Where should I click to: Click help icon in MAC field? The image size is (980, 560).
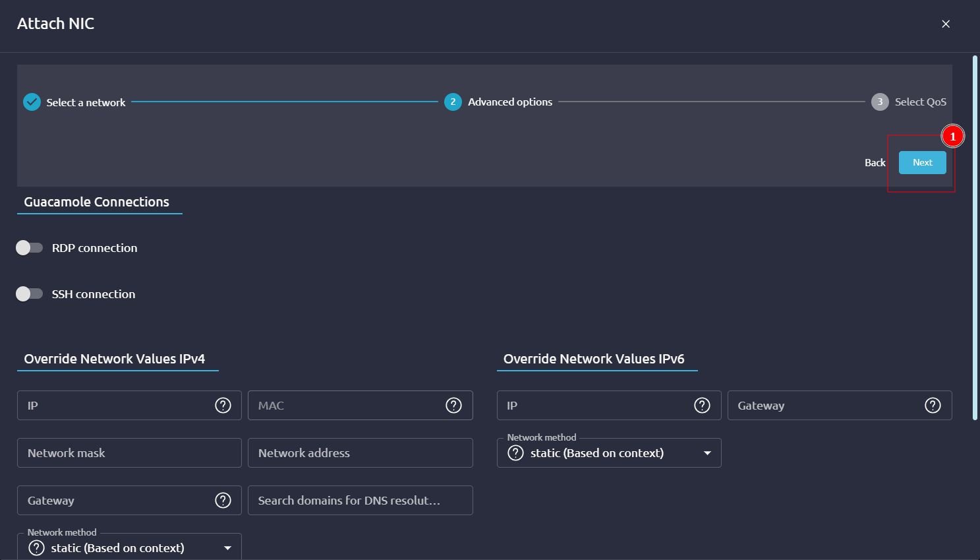[453, 406]
